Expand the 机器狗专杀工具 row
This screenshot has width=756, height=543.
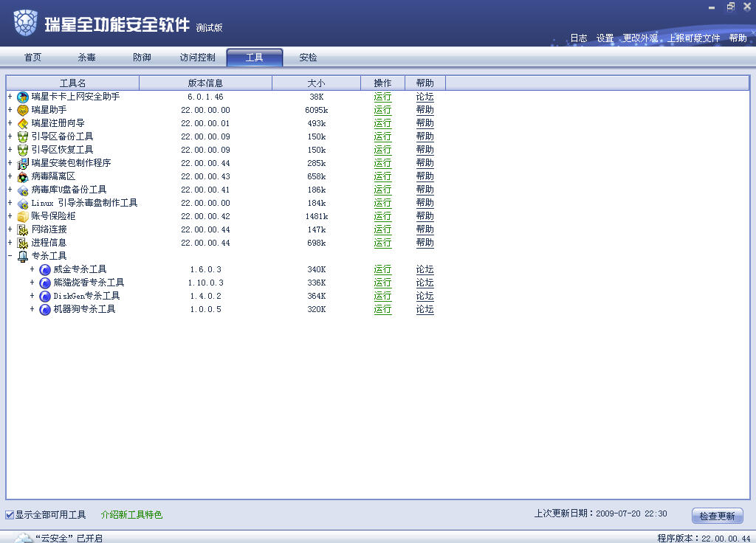[x=32, y=309]
